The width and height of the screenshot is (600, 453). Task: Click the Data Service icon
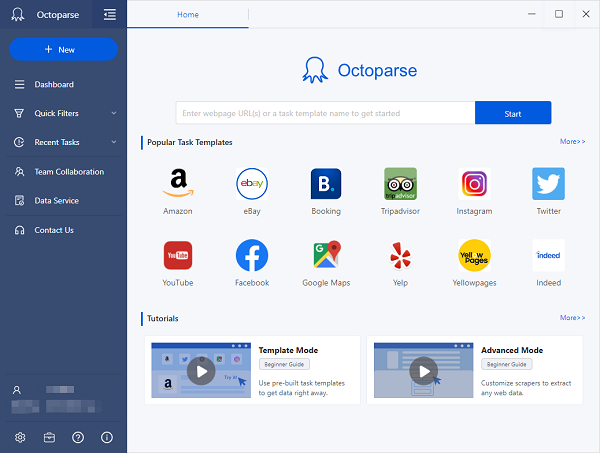click(19, 200)
